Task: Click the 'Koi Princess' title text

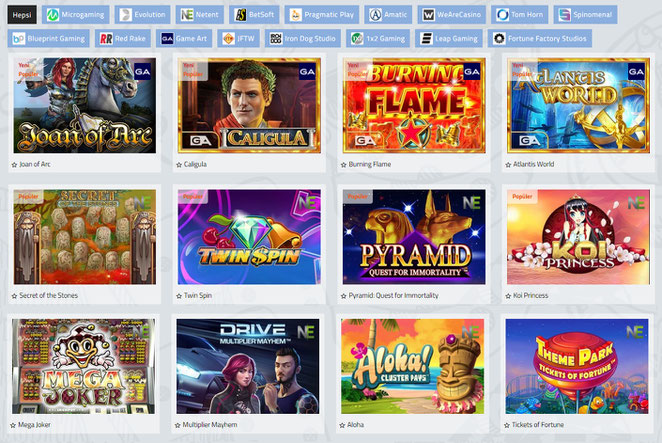Action: click(x=531, y=296)
